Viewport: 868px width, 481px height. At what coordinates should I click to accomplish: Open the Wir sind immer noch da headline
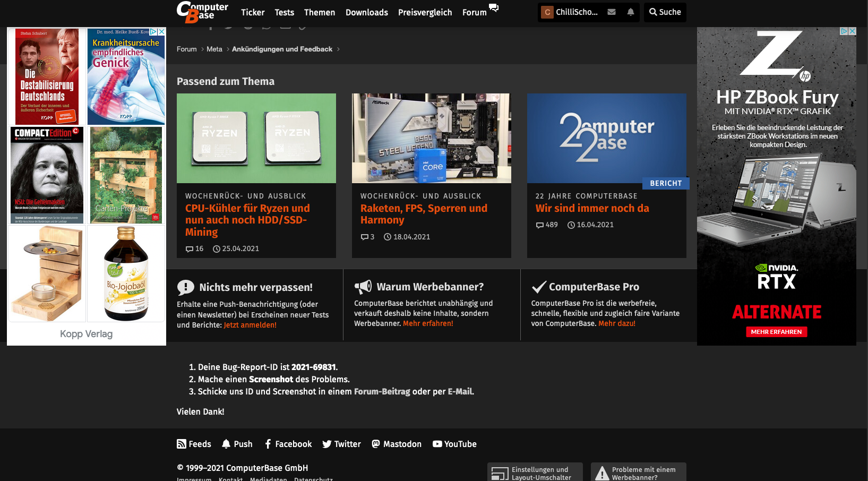pyautogui.click(x=592, y=208)
